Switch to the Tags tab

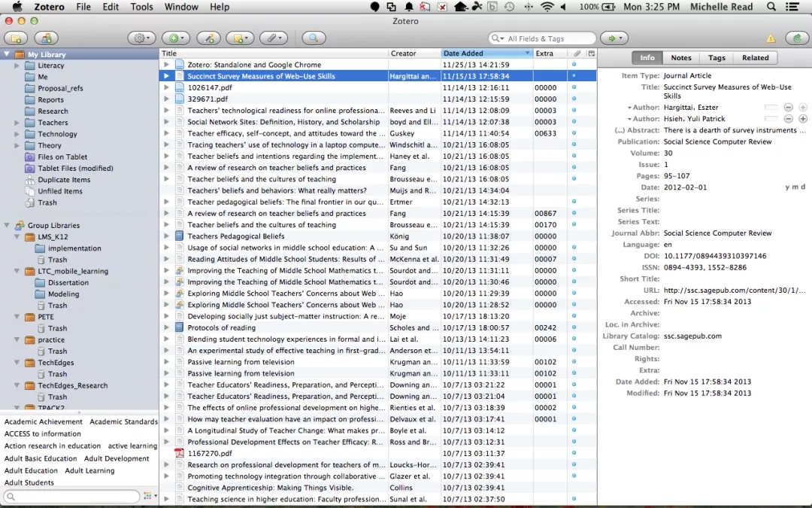[717, 58]
